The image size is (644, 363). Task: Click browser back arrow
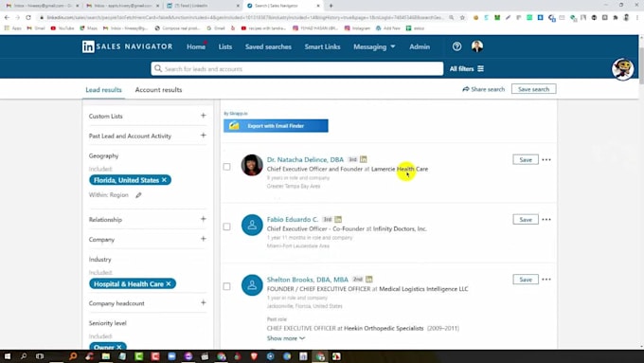[x=7, y=18]
